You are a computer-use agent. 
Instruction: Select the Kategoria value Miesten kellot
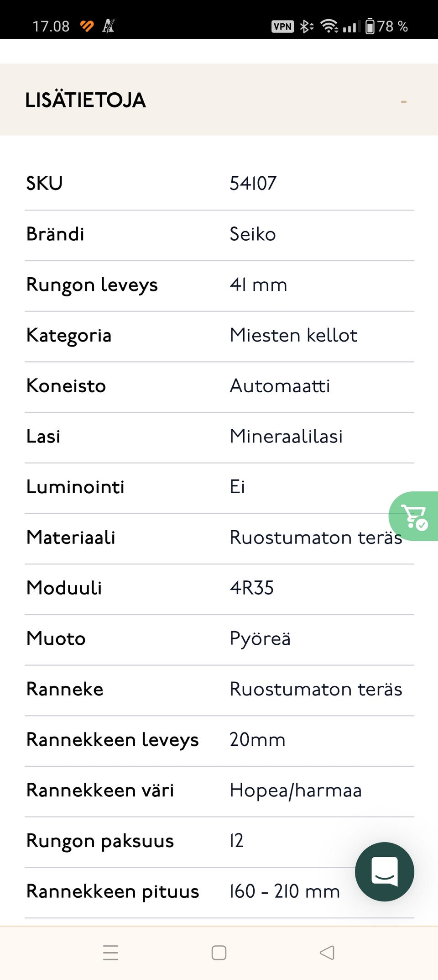(x=294, y=335)
